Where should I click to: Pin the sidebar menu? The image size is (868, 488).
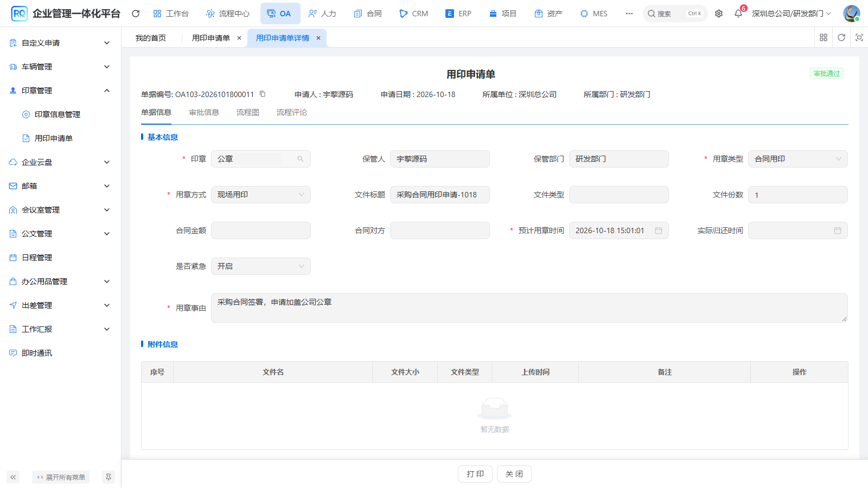pos(108,477)
